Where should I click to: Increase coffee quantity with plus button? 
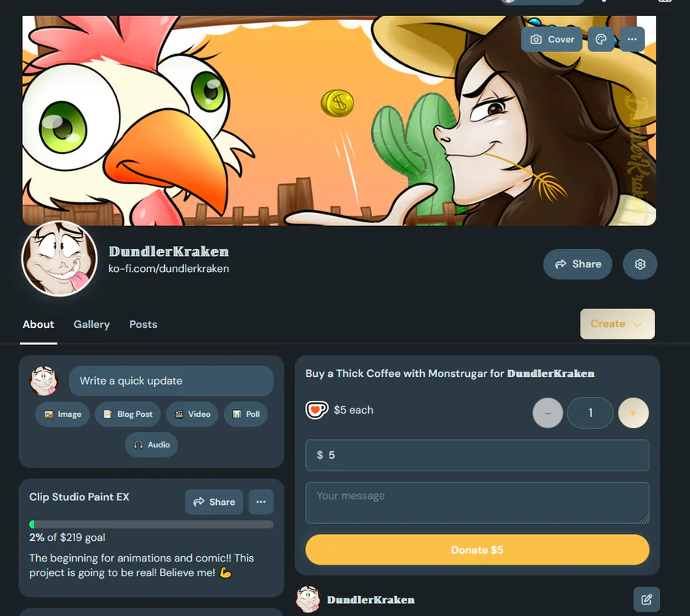click(x=633, y=413)
